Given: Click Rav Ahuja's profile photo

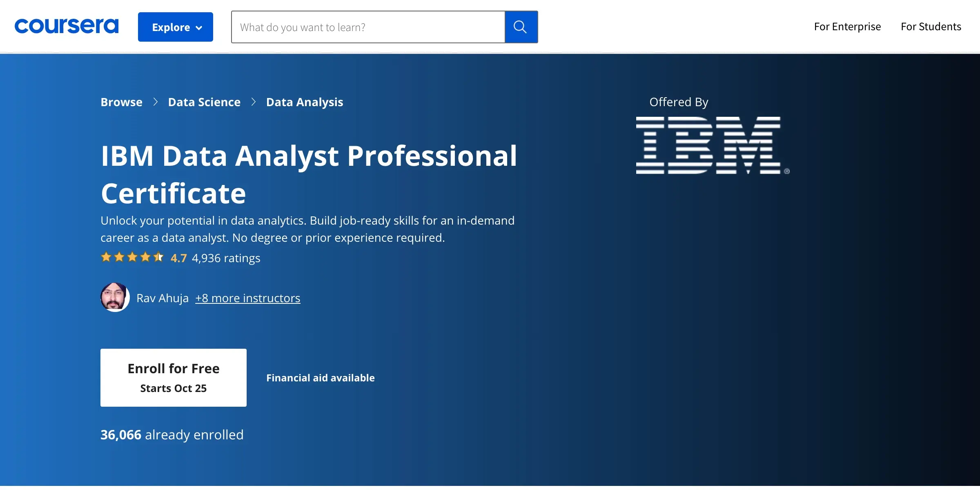Looking at the screenshot, I should [x=115, y=297].
